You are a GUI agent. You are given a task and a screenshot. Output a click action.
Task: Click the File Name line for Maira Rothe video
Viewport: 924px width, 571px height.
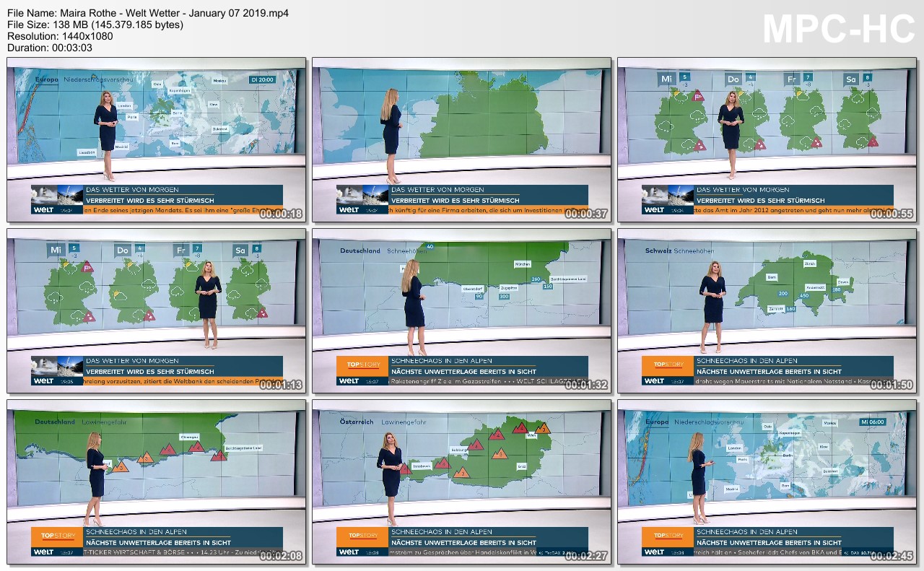pos(148,13)
